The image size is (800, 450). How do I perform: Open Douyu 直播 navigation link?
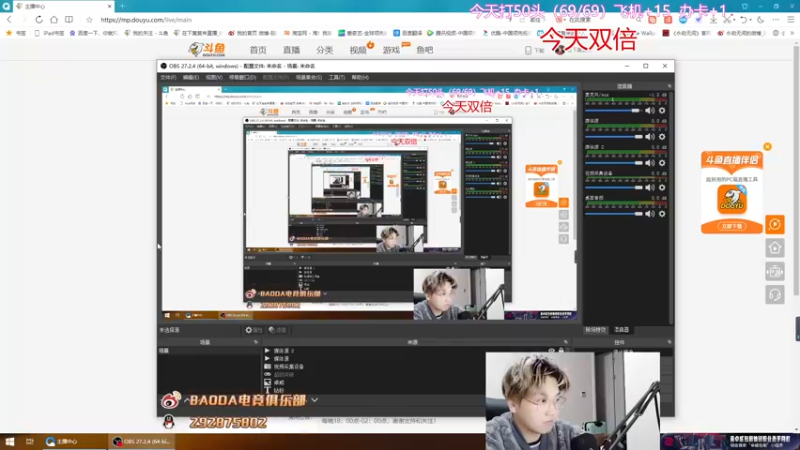pos(291,50)
